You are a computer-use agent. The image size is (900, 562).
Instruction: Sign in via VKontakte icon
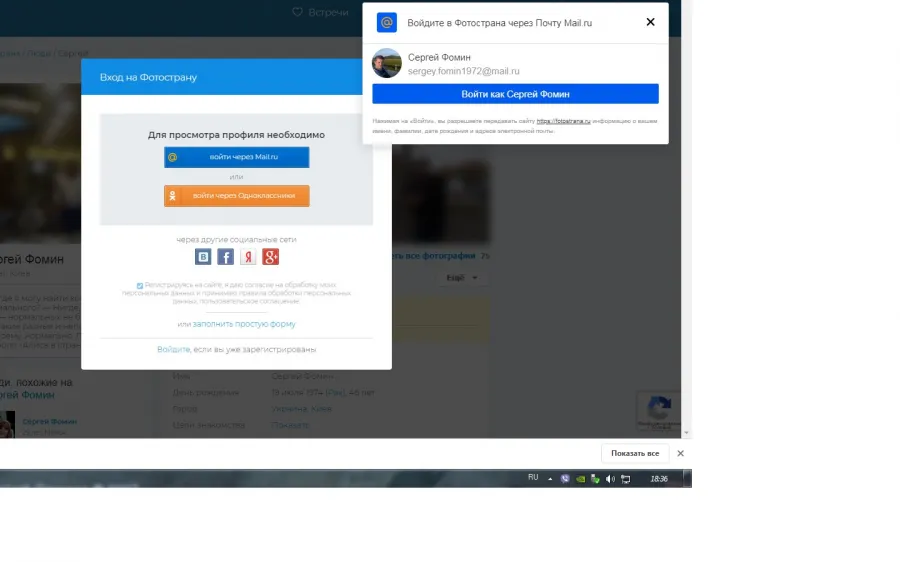coord(203,257)
